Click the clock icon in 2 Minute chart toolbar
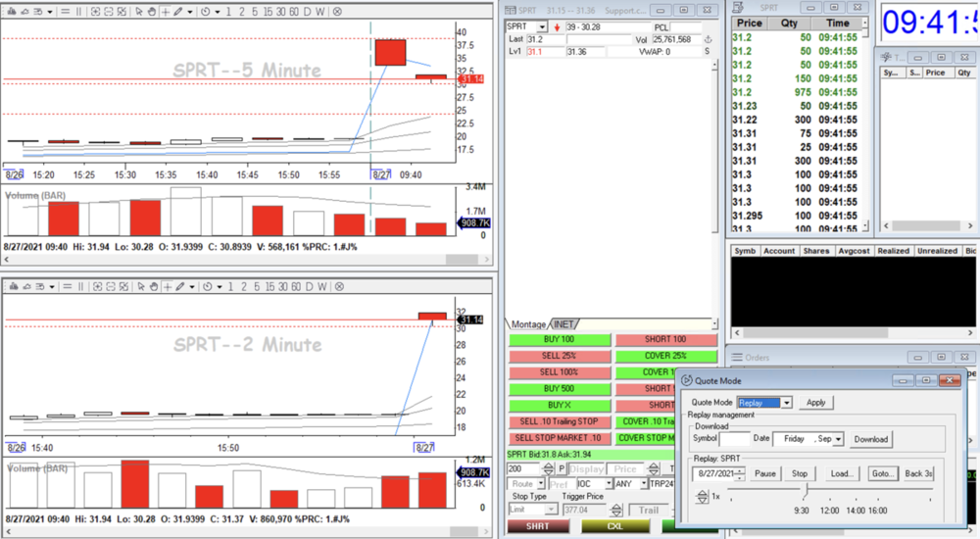Screen dimensions: 980x539 [208, 286]
